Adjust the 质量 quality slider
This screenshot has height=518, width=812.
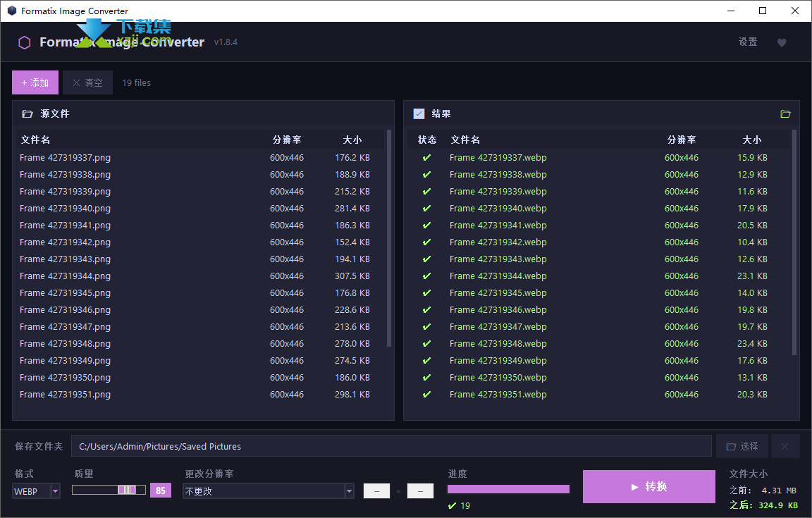pos(109,490)
